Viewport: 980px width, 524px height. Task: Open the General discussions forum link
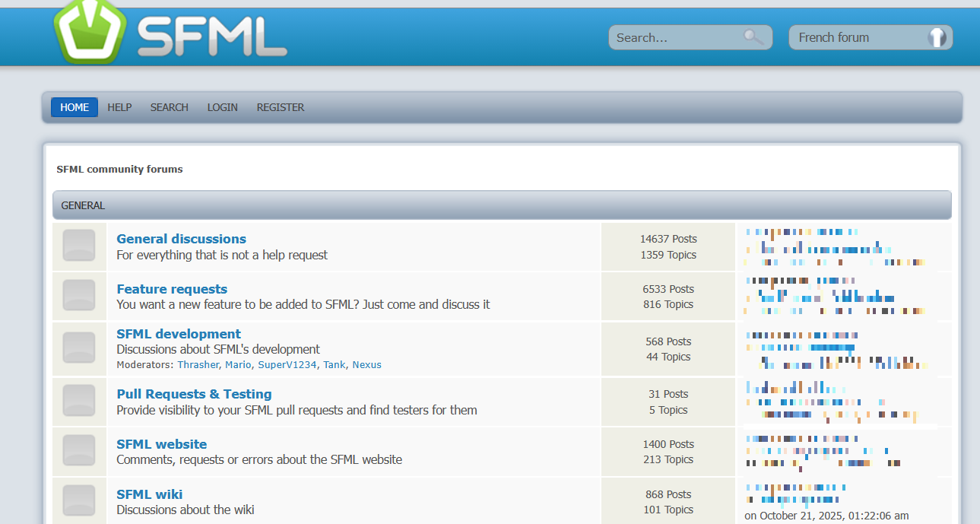click(x=181, y=239)
